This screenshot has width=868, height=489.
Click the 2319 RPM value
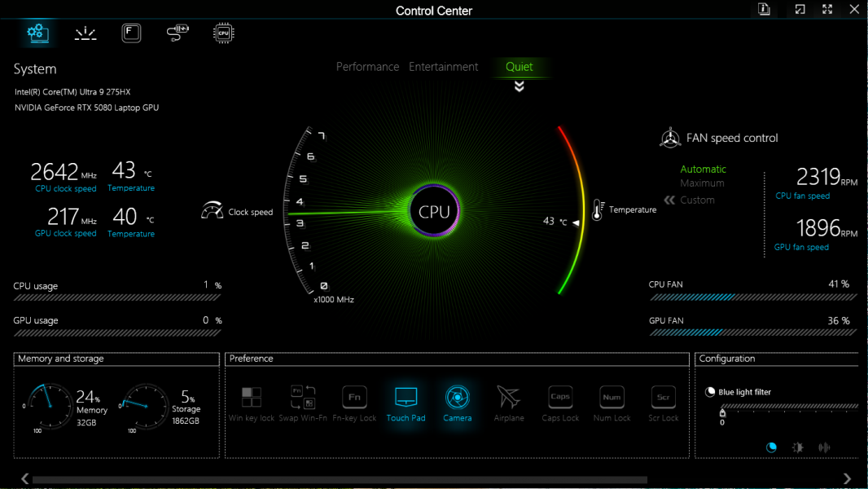coord(826,177)
